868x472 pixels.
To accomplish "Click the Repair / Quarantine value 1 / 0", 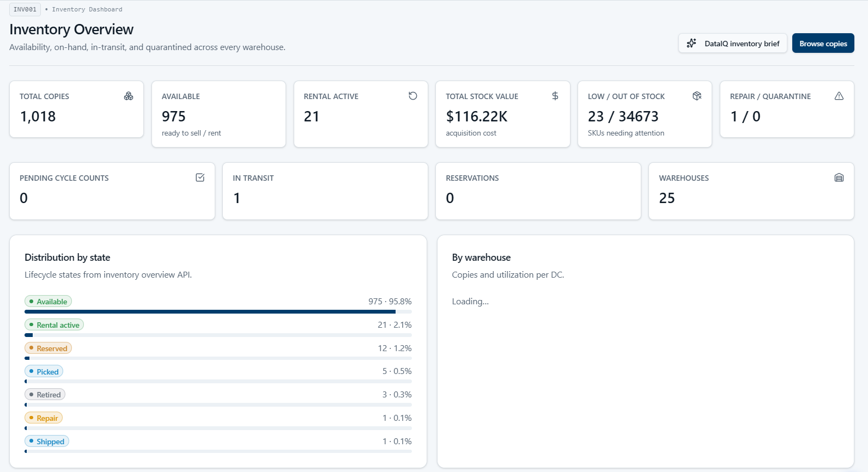I will pos(745,117).
